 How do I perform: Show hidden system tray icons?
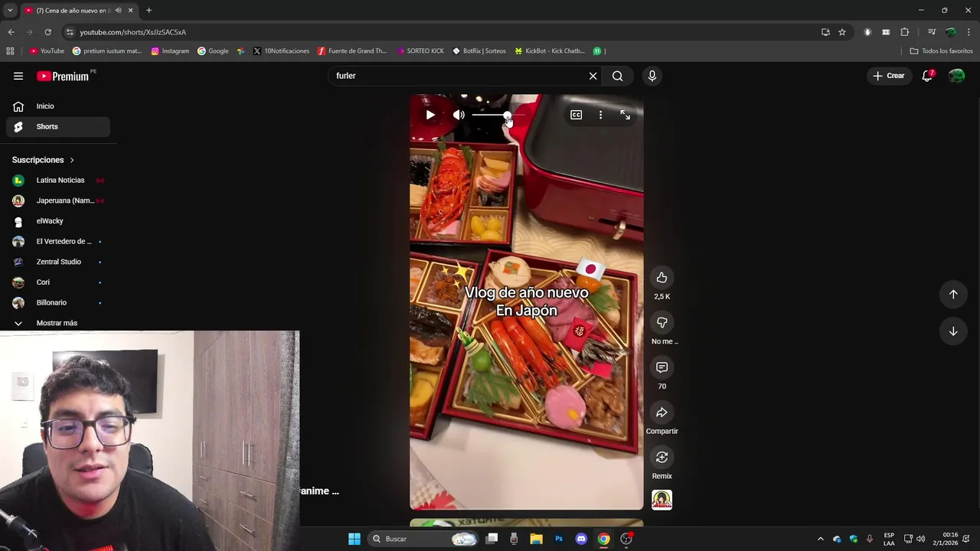click(821, 539)
